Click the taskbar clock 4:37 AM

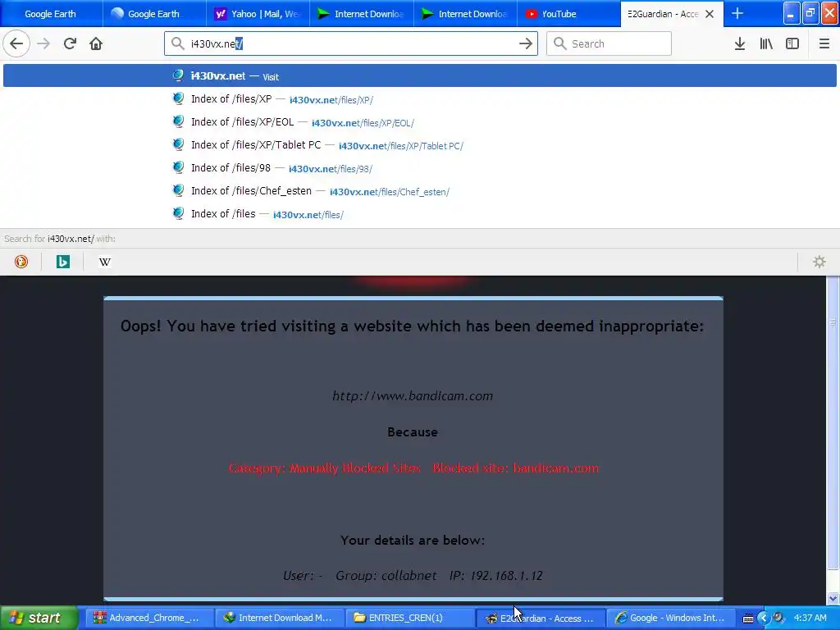pos(810,619)
